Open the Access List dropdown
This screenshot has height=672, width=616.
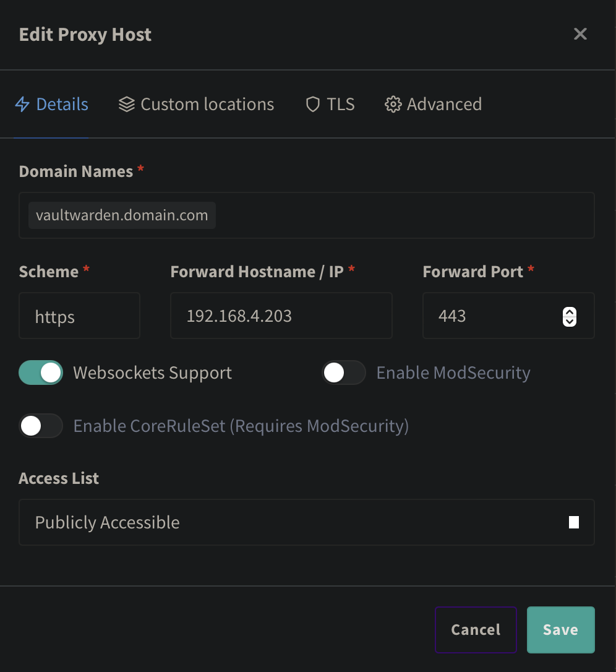click(306, 522)
